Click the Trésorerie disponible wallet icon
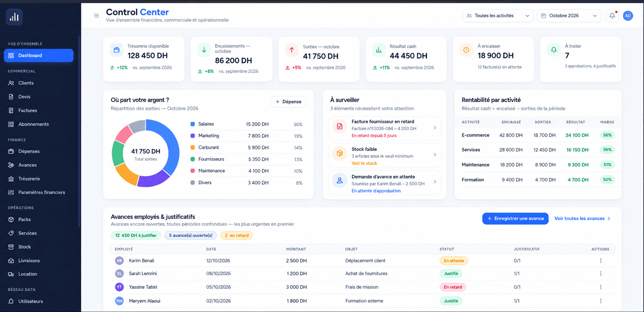This screenshot has height=312, width=644. [x=117, y=50]
